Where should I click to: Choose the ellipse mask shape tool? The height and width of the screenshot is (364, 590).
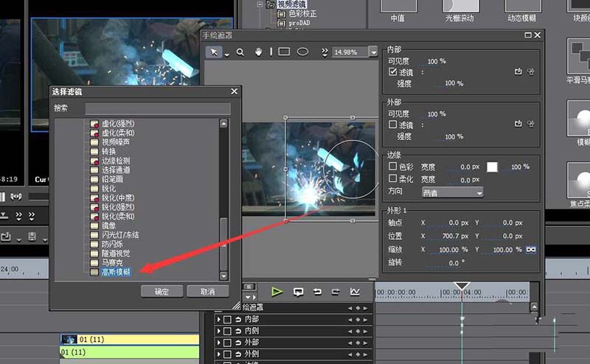(302, 52)
